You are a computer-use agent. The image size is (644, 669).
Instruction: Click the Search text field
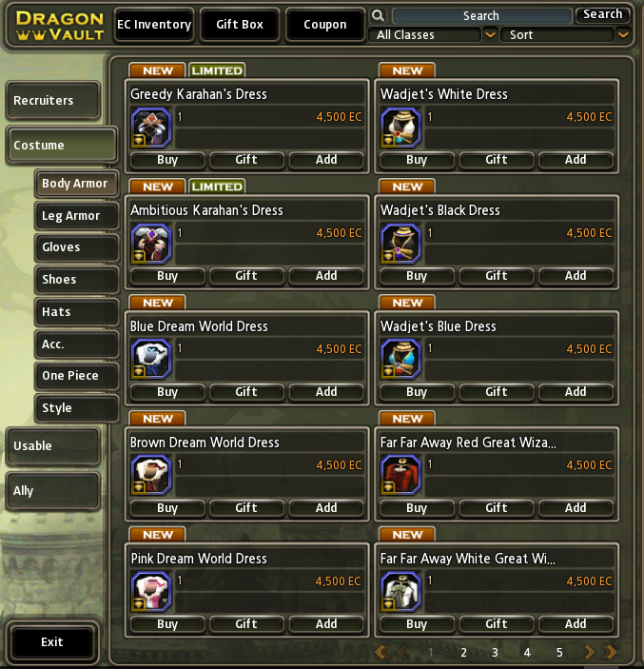tap(481, 16)
